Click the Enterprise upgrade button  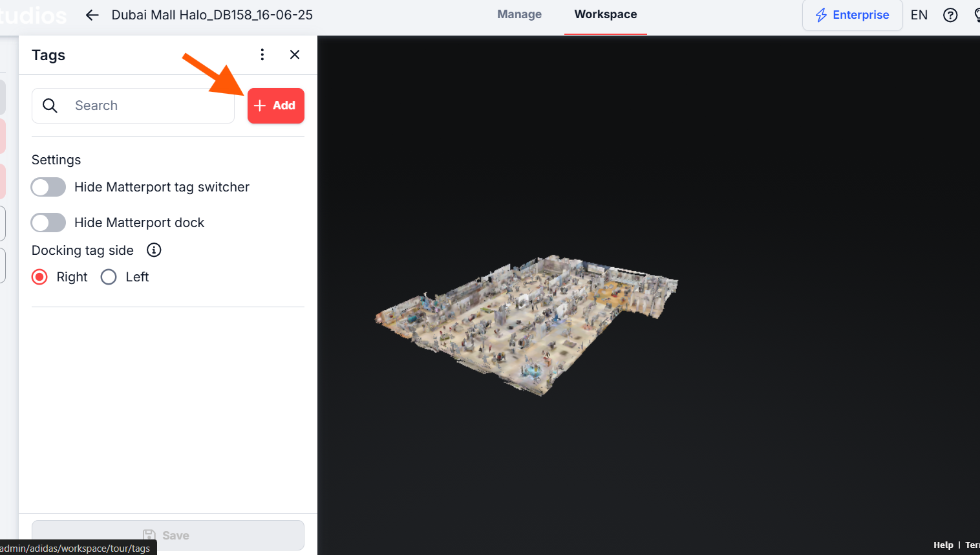852,15
